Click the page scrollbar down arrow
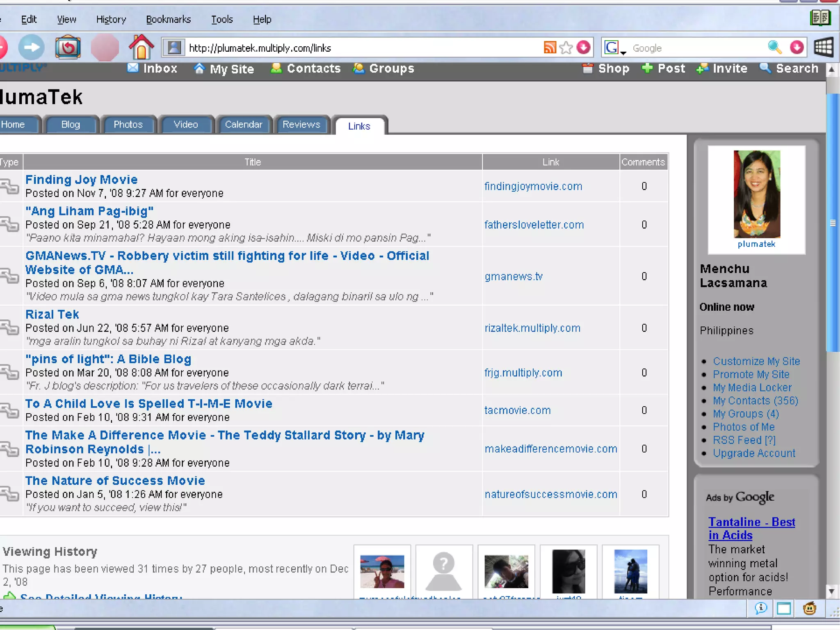The image size is (840, 630). (x=831, y=591)
